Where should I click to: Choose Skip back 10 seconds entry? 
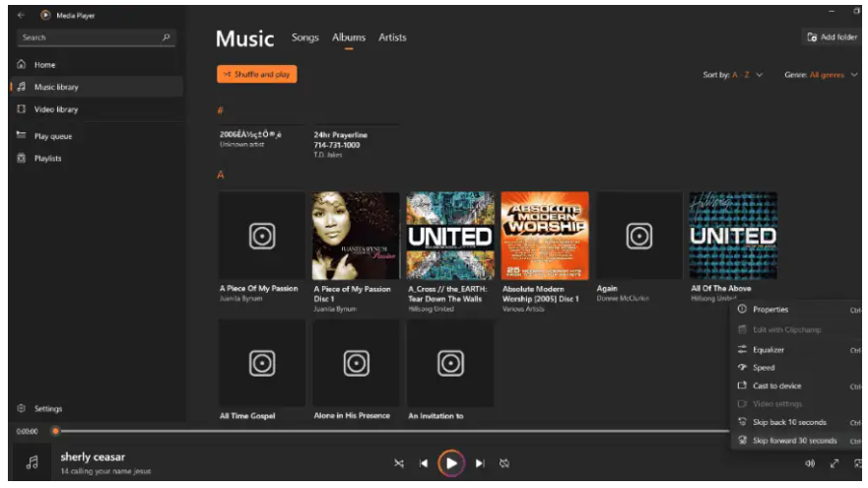[797, 422]
